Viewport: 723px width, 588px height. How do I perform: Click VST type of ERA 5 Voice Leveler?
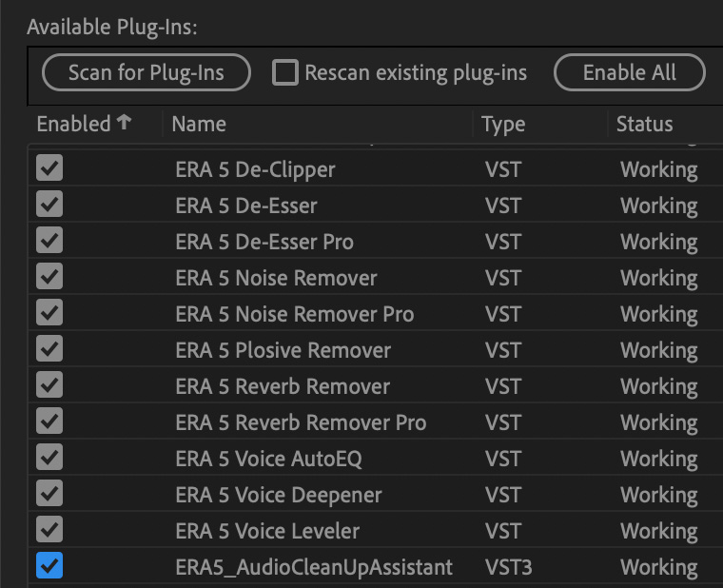[503, 531]
